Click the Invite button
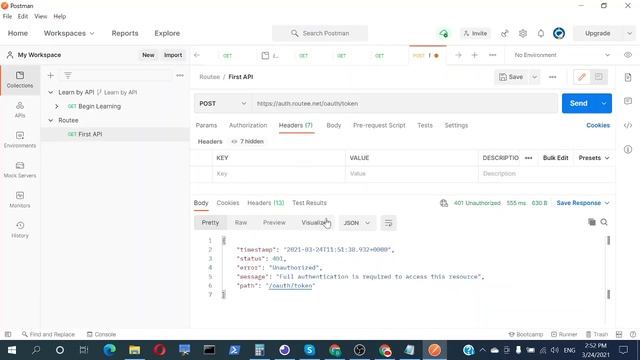 [476, 33]
